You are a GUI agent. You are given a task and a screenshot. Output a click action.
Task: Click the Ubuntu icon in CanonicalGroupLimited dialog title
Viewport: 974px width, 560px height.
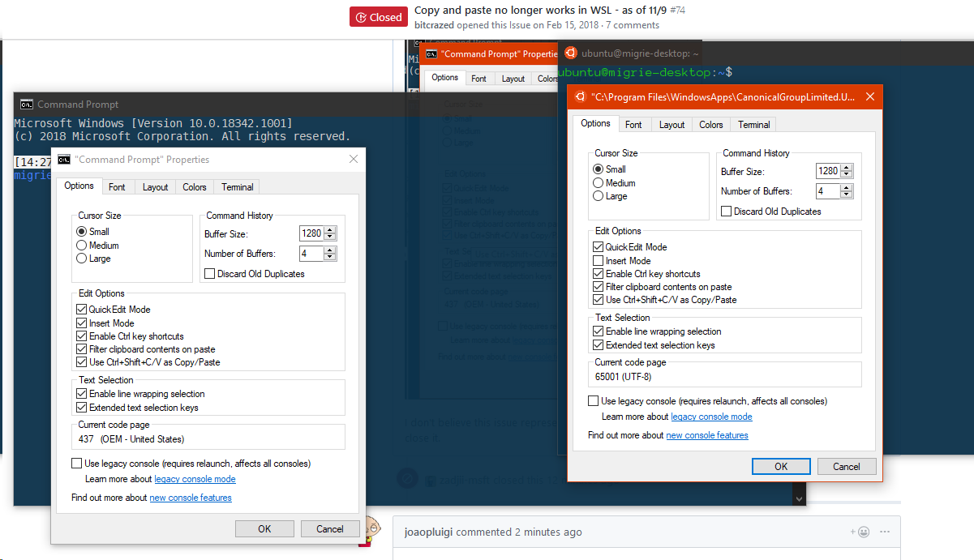580,97
